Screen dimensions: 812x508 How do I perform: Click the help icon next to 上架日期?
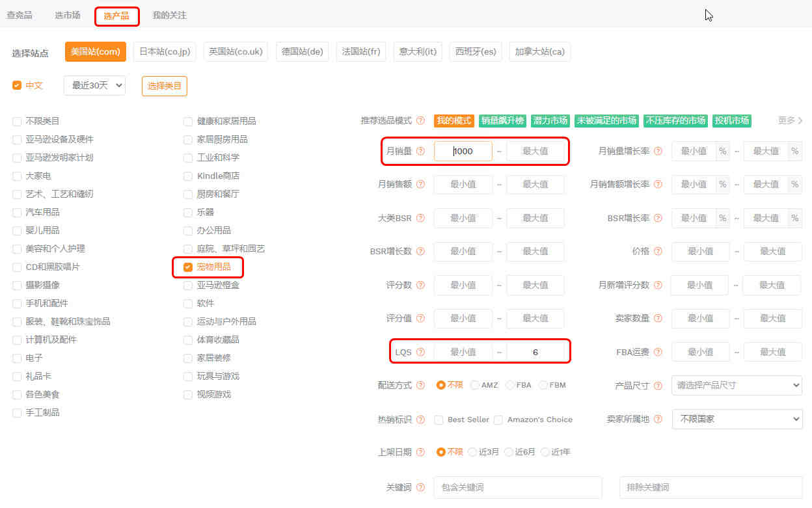420,452
